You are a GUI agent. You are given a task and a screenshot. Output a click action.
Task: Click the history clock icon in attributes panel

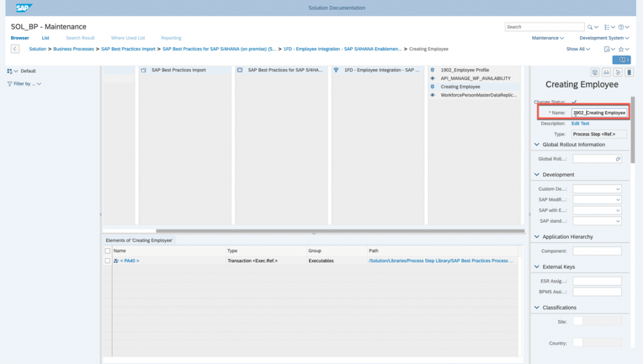click(x=618, y=73)
